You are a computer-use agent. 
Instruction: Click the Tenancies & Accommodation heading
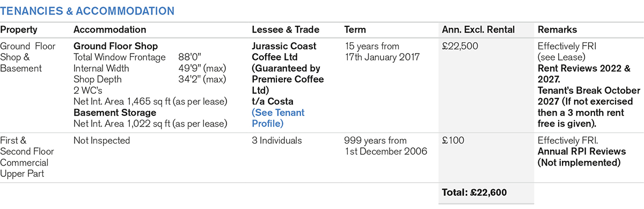(87, 11)
